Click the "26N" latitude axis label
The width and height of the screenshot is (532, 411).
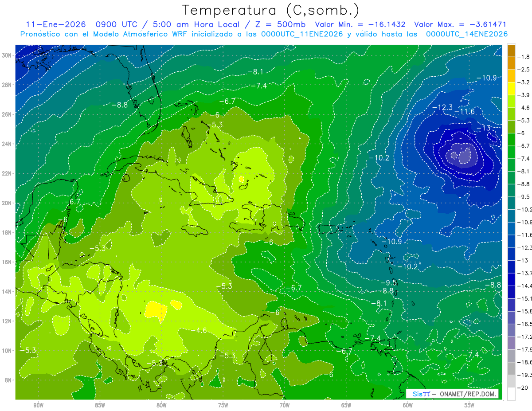[x=6, y=114]
